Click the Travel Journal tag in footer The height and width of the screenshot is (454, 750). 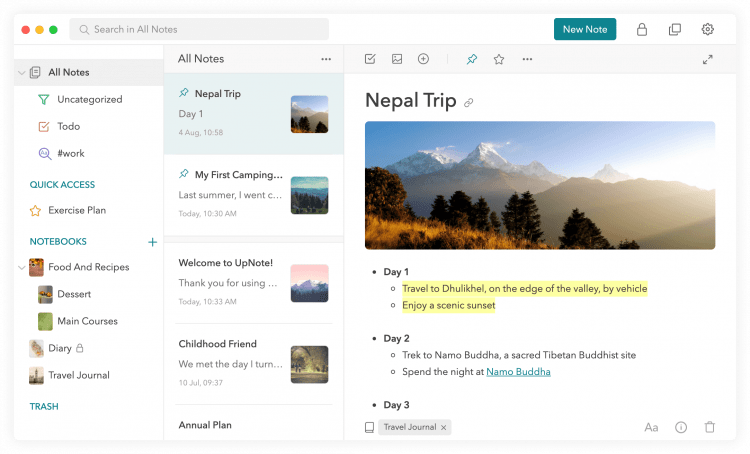[409, 427]
